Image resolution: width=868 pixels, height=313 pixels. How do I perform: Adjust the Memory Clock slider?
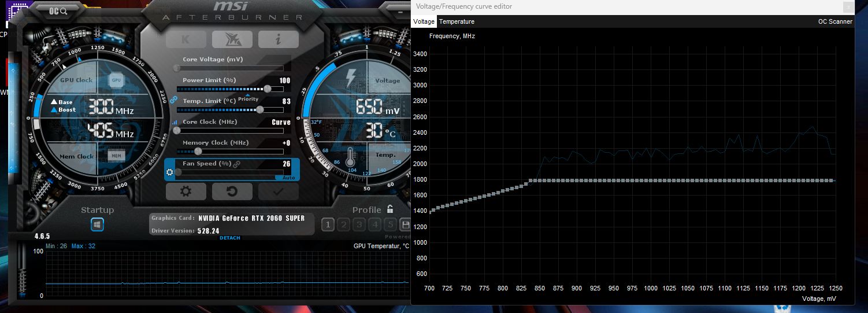[230, 152]
